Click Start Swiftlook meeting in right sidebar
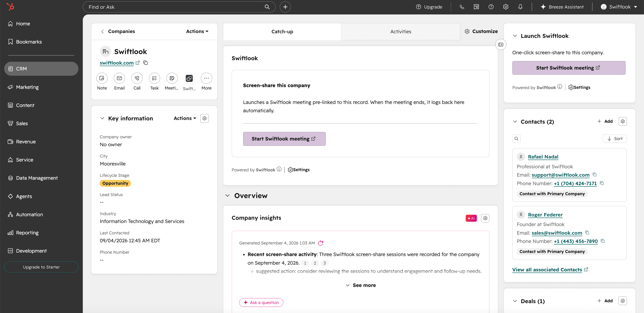The image size is (644, 313). (569, 68)
